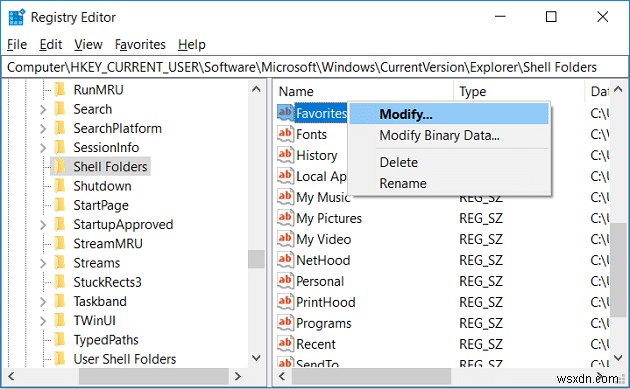Screen dimensions: 630x389
Task: Choose Rename from context menu
Action: click(x=449, y=183)
